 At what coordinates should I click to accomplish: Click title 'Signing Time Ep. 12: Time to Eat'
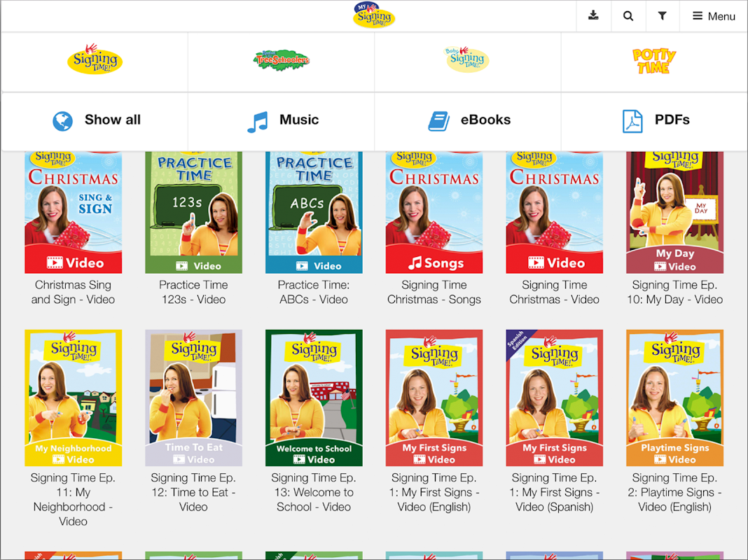pyautogui.click(x=193, y=492)
